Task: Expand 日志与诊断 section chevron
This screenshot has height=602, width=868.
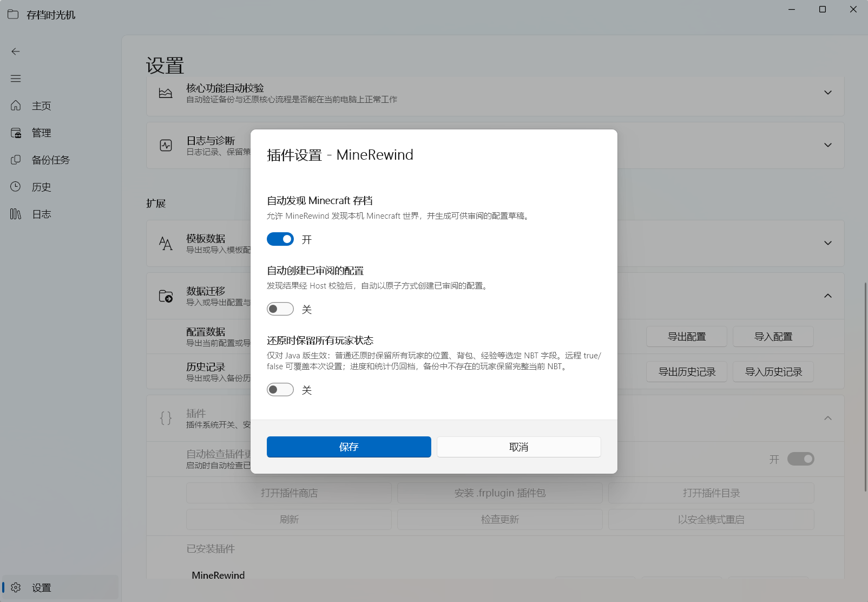Action: point(828,145)
